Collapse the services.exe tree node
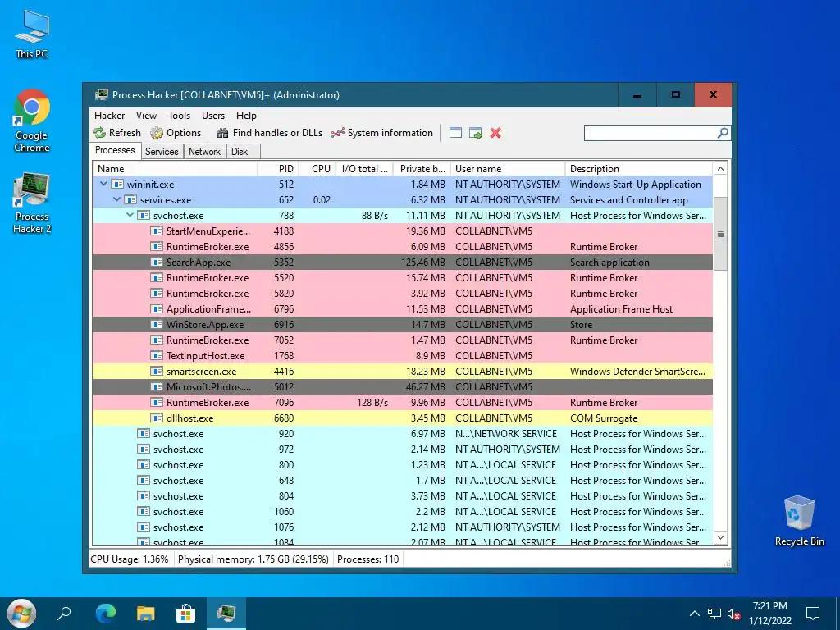Image resolution: width=840 pixels, height=630 pixels. click(116, 199)
